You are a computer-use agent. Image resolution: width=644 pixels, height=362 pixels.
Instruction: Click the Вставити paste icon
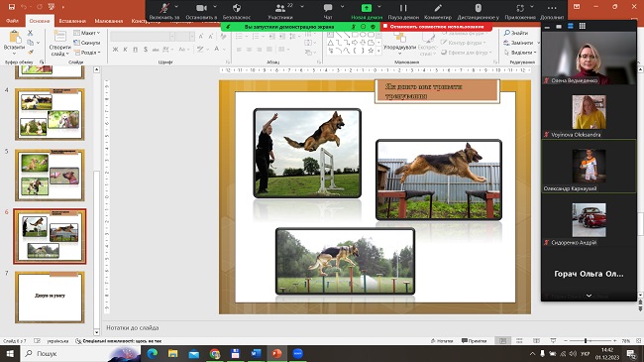point(15,37)
